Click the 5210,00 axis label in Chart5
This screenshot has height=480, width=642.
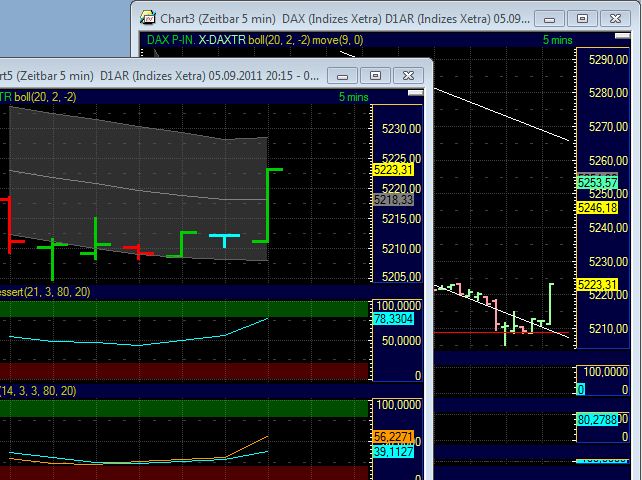401,249
